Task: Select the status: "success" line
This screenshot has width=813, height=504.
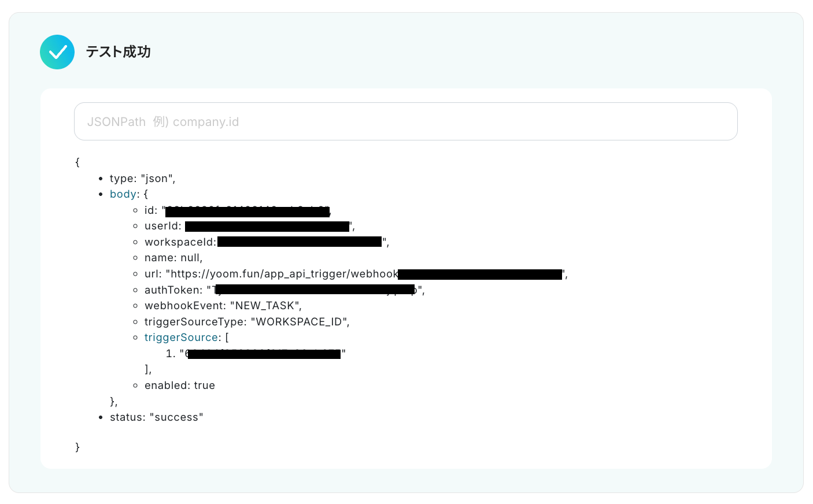Action: pyautogui.click(x=157, y=417)
